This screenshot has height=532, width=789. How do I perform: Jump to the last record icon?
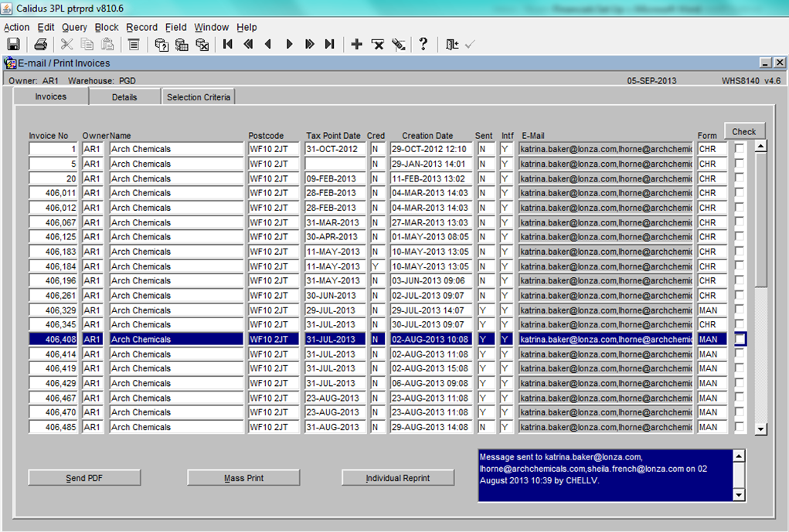[x=330, y=44]
